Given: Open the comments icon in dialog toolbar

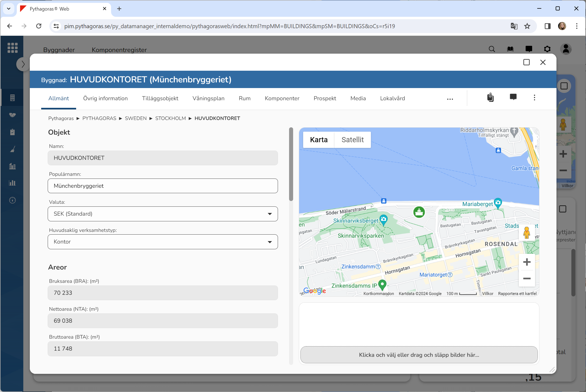Looking at the screenshot, I should pyautogui.click(x=513, y=97).
